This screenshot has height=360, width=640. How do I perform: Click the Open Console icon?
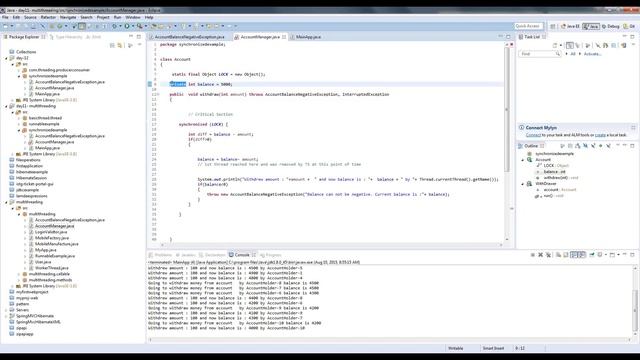coord(612,255)
